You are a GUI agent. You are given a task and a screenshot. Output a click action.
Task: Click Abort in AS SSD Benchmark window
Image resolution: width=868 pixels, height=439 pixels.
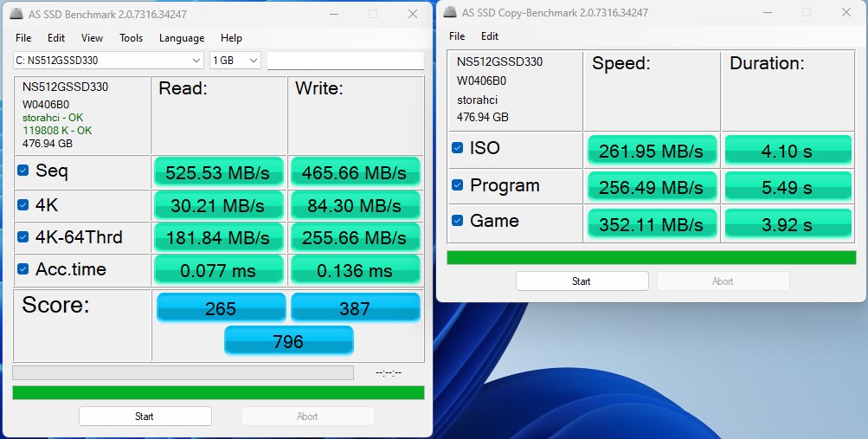[x=308, y=416]
